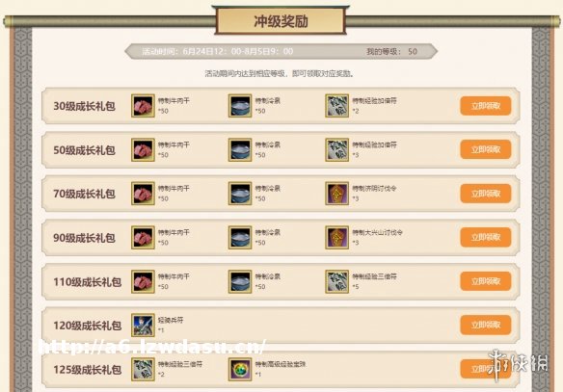
Task: Claim the 90级成长礼包 reward
Action: coord(486,237)
